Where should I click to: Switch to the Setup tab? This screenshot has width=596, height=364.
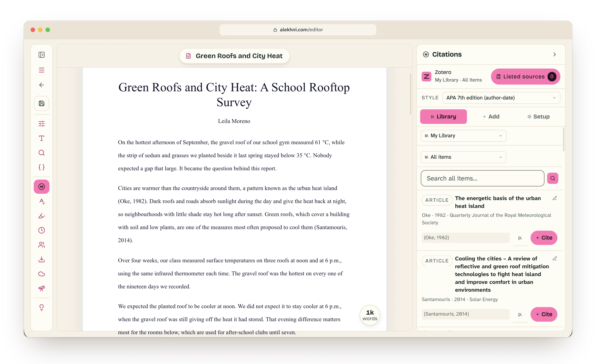(x=538, y=117)
